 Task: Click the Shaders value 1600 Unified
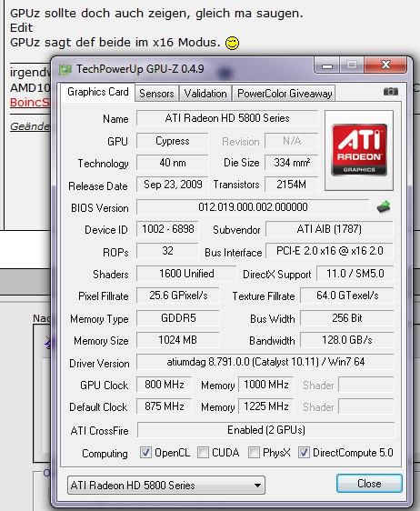pos(186,274)
